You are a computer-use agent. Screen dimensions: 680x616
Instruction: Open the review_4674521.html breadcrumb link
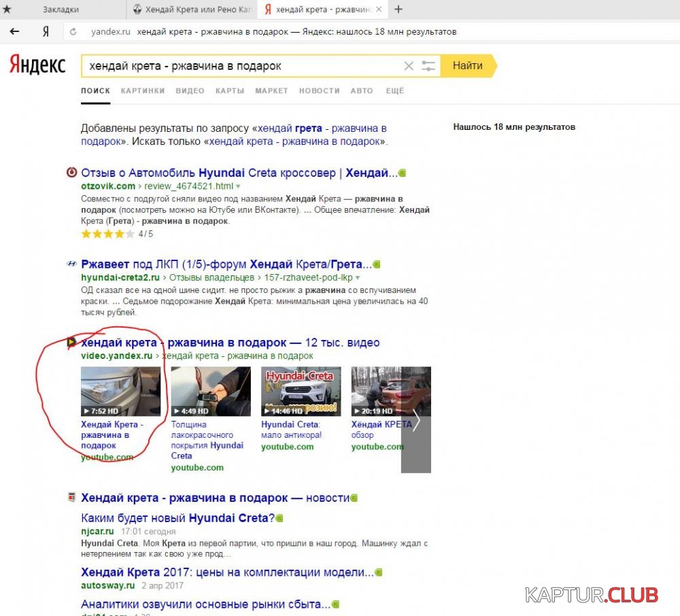188,186
